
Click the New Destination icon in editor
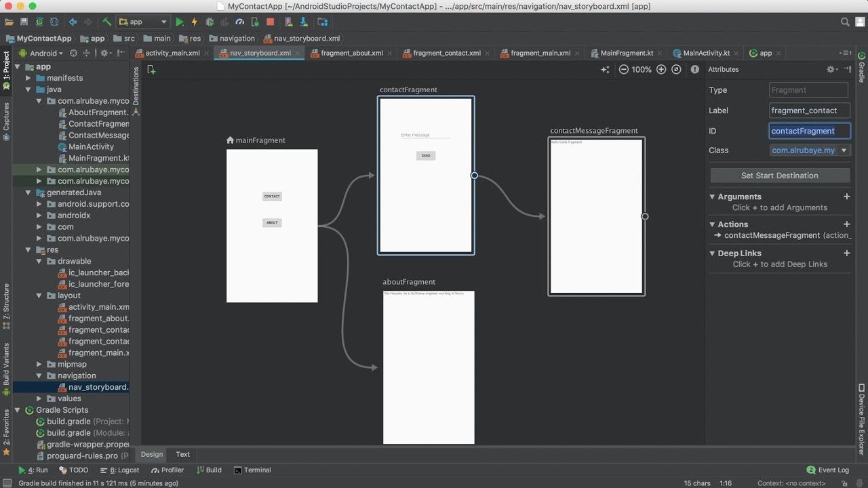[151, 69]
